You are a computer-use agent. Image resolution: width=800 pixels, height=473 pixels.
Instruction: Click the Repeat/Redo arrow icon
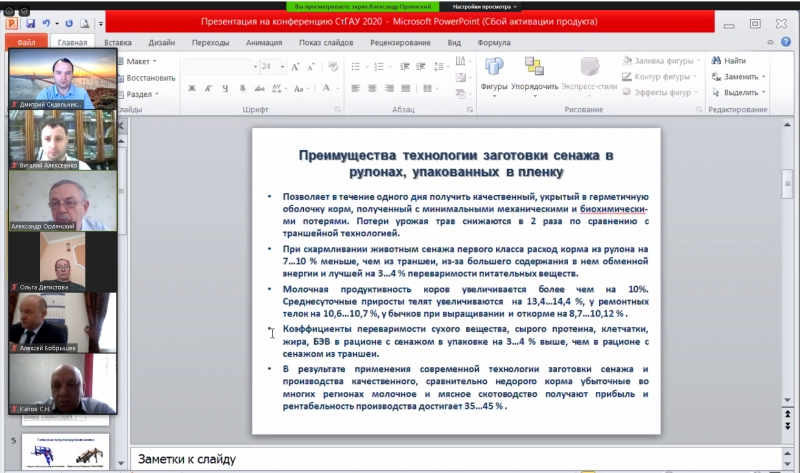click(69, 23)
